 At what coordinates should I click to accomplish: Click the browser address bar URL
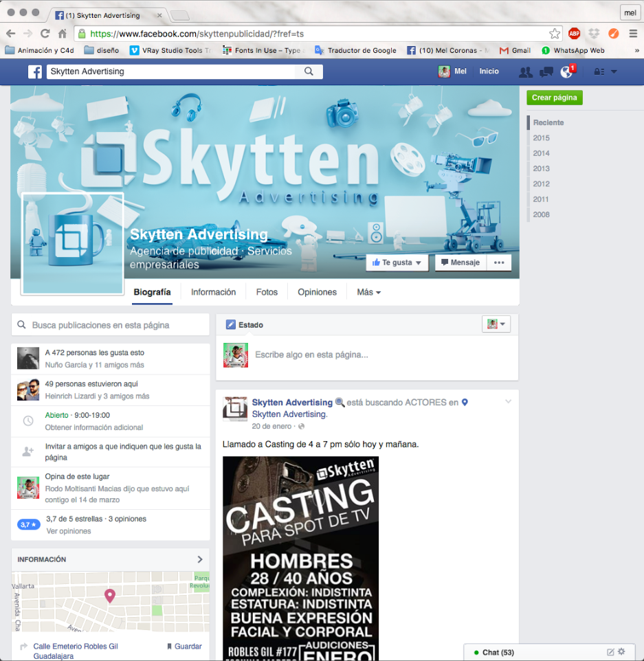(x=312, y=34)
